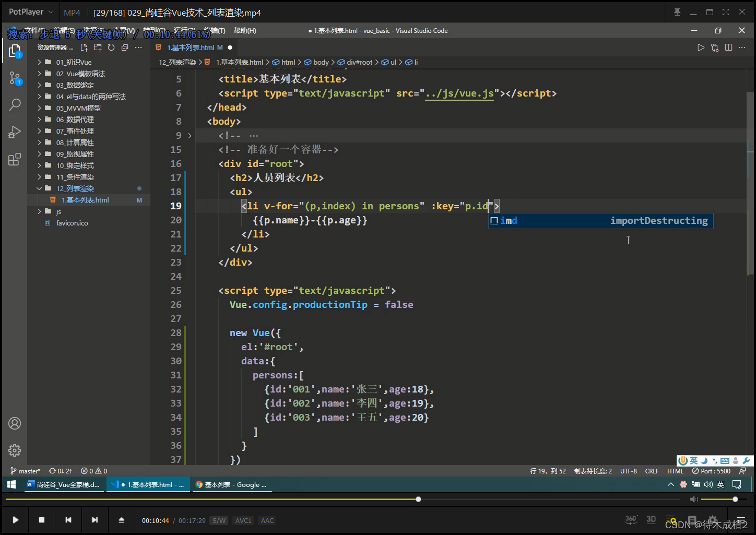Open changes compare icon in editor toolbar
Image resolution: width=756 pixels, height=535 pixels.
[x=715, y=47]
